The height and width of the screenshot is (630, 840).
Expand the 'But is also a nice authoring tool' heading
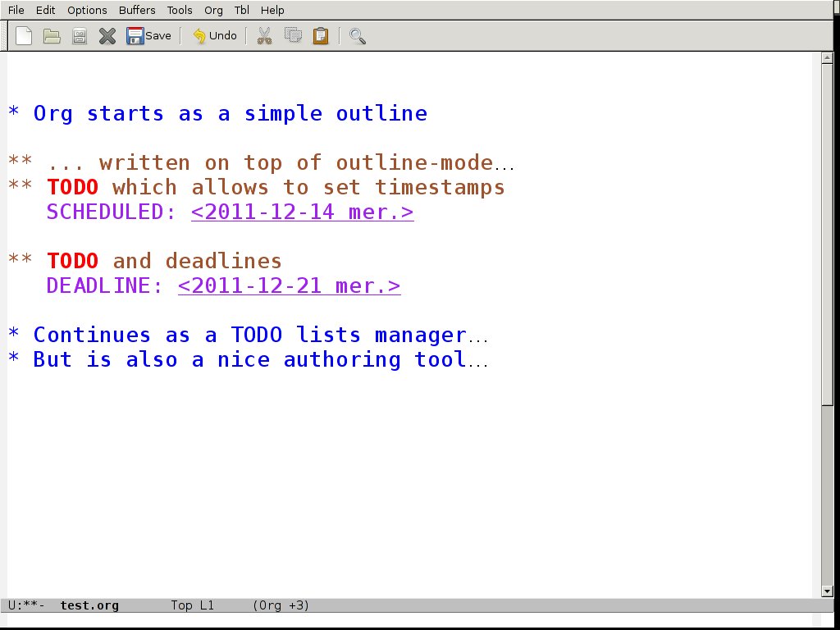click(x=249, y=359)
